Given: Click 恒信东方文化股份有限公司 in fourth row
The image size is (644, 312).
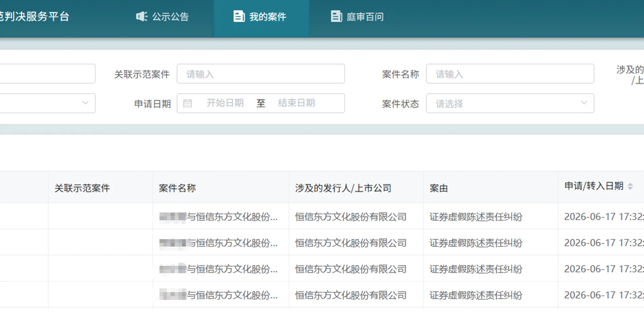Looking at the screenshot, I should 351,295.
